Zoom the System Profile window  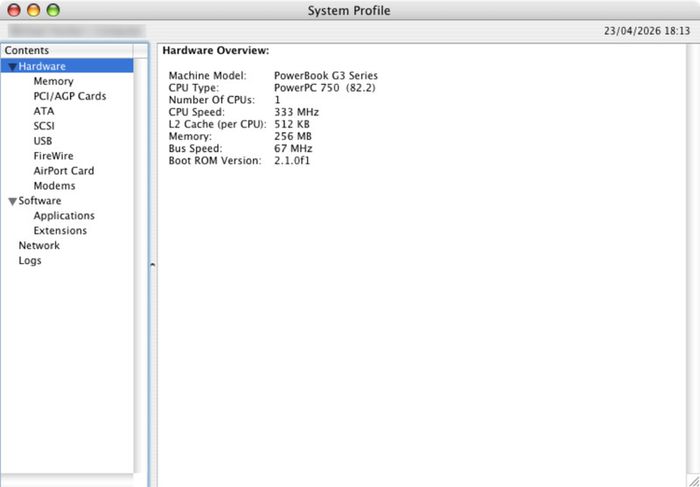[x=53, y=10]
